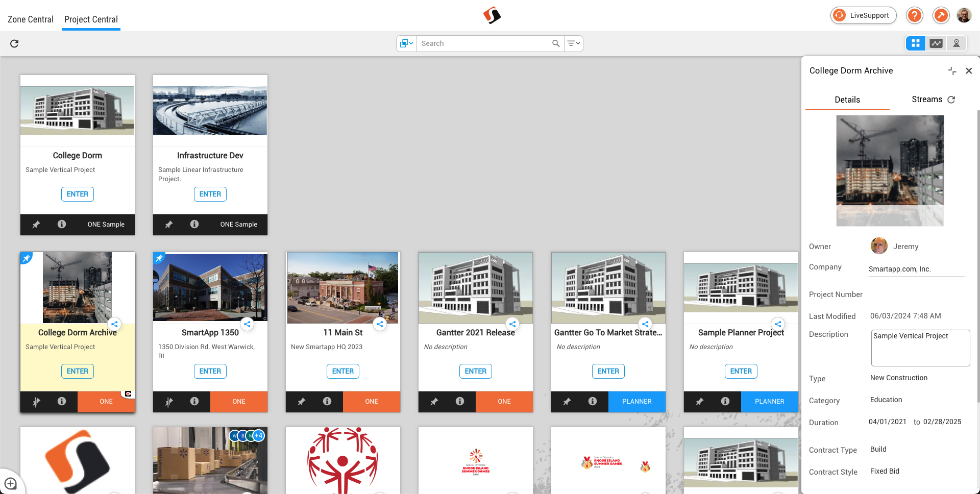Select the Details tab
This screenshot has width=980, height=494.
tap(847, 100)
